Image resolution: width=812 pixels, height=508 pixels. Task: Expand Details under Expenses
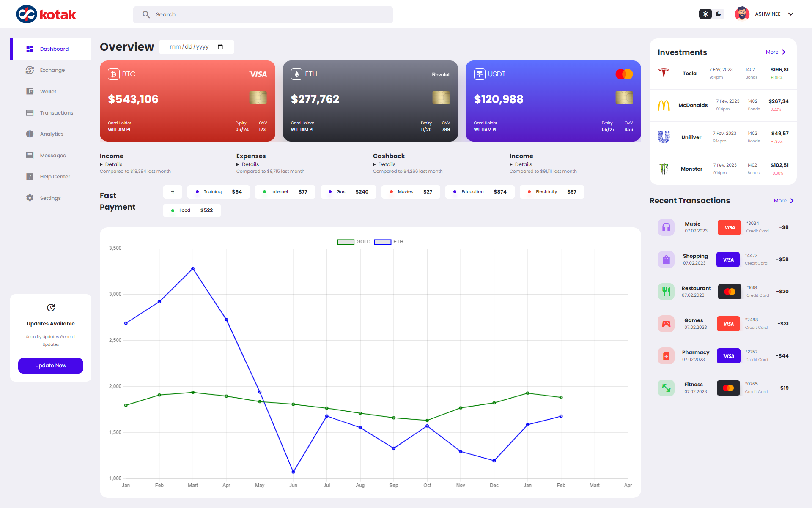coord(249,164)
